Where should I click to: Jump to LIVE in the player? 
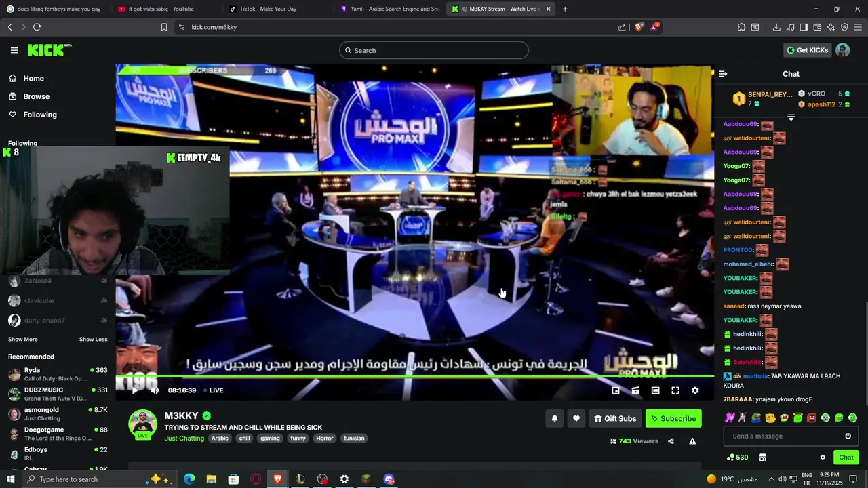coord(214,390)
